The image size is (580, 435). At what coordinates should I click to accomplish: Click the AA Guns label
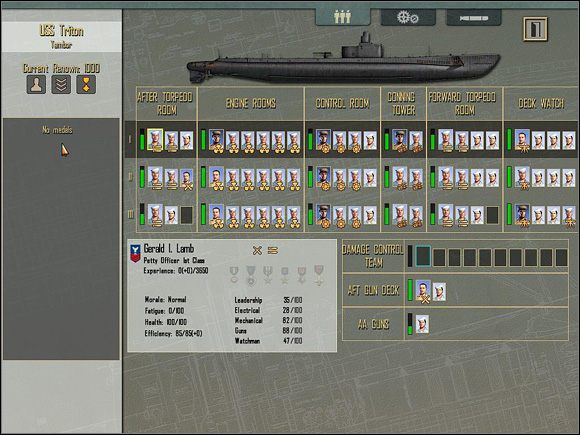click(x=373, y=324)
